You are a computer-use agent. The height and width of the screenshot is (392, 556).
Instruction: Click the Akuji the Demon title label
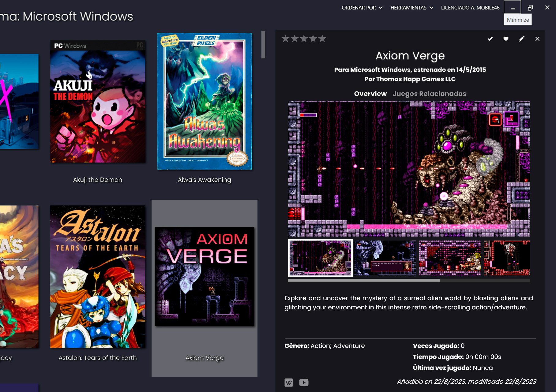[x=98, y=180]
